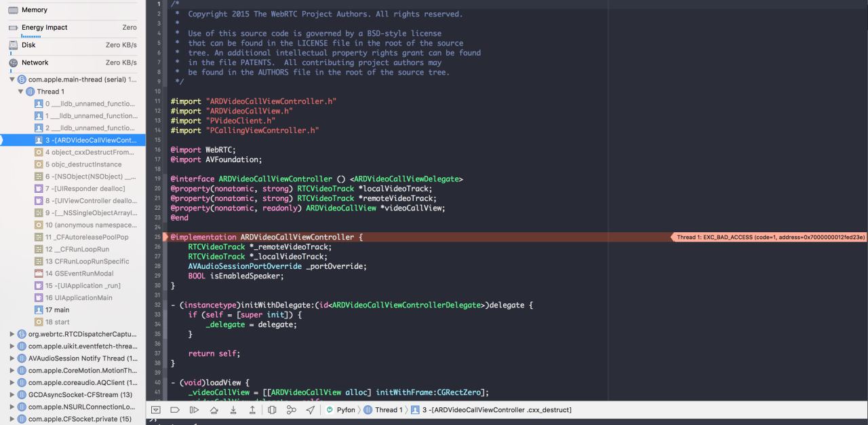Toggle breakpoints activation in the debug bar
This screenshot has width=868, height=425.
point(175,410)
